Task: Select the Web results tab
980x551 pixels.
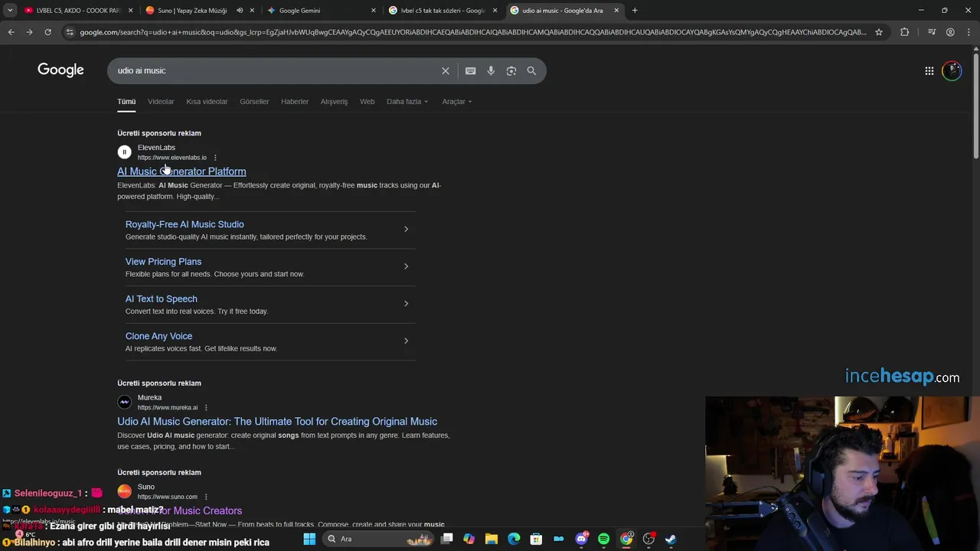Action: [x=367, y=101]
